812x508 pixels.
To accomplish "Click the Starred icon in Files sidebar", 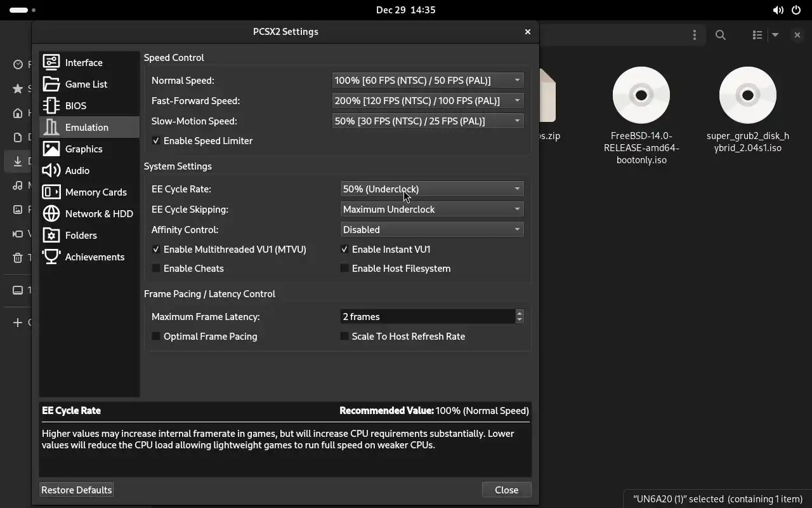I will (18, 89).
